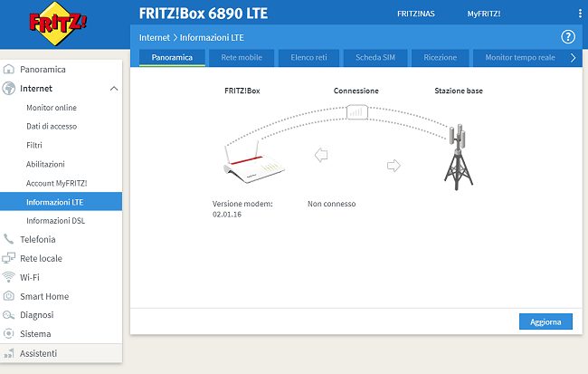Screen dimensions: 588x374
Task: Open the Smart Home menu
Action: click(x=44, y=296)
